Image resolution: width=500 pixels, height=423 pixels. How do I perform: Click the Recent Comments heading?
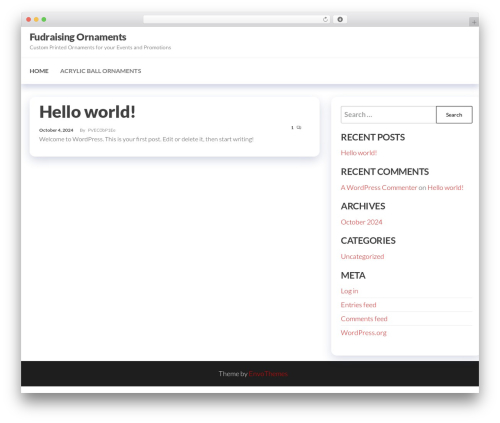(x=385, y=172)
